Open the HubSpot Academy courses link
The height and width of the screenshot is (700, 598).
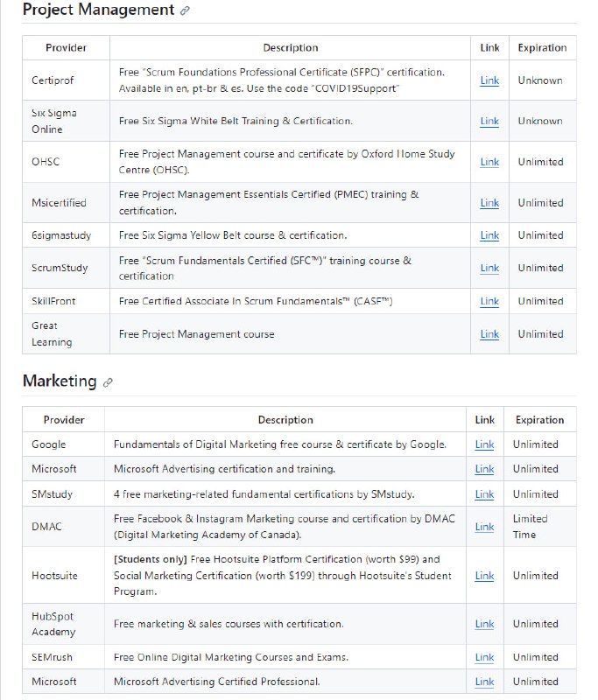483,624
